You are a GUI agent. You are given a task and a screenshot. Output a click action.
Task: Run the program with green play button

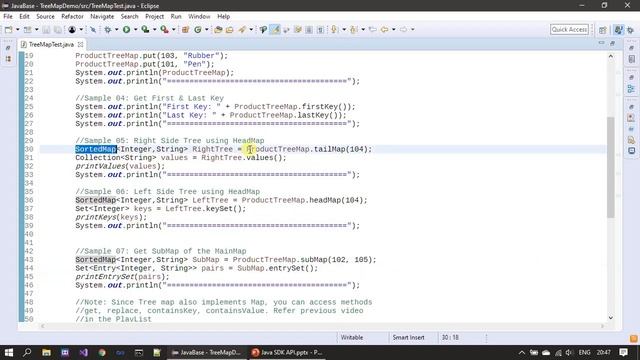coord(127,30)
